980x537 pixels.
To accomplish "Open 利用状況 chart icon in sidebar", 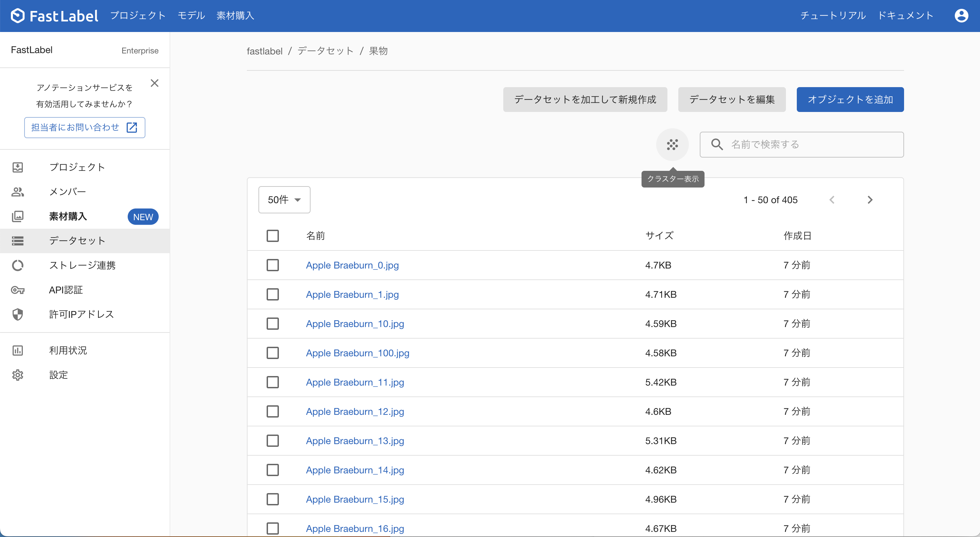I will [17, 350].
